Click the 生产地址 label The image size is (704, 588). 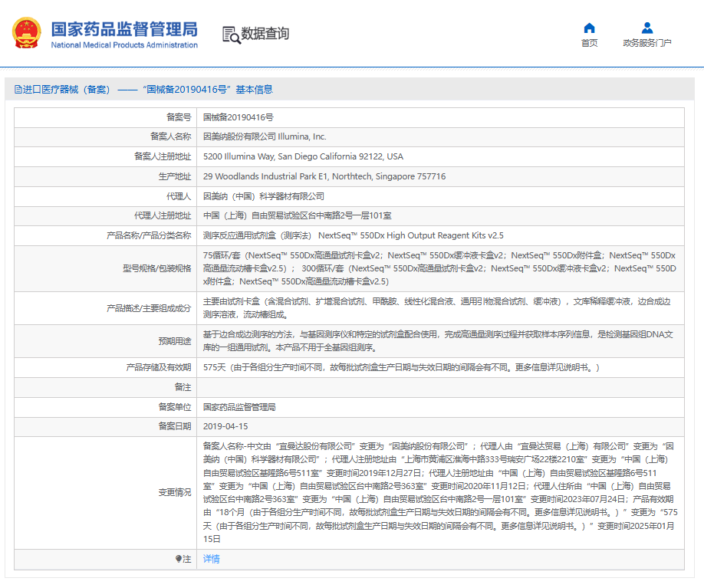175,176
